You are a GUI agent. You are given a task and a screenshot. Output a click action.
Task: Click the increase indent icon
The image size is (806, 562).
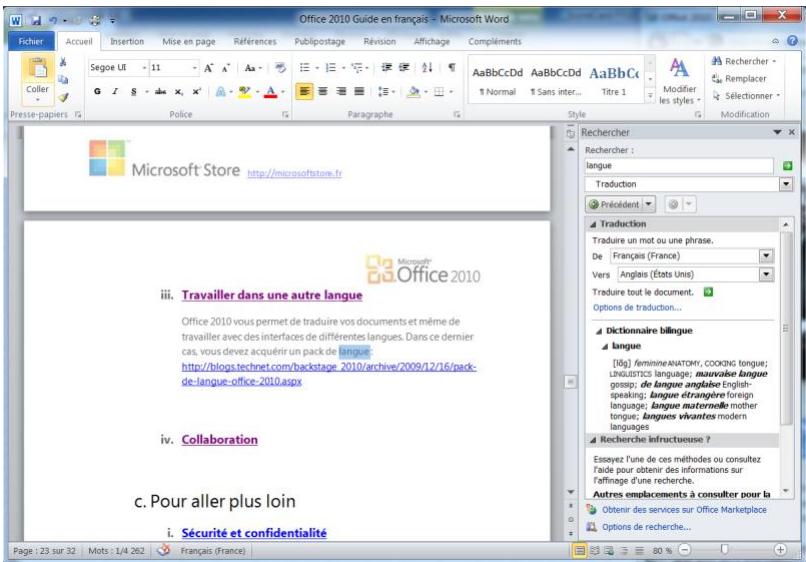click(x=405, y=67)
